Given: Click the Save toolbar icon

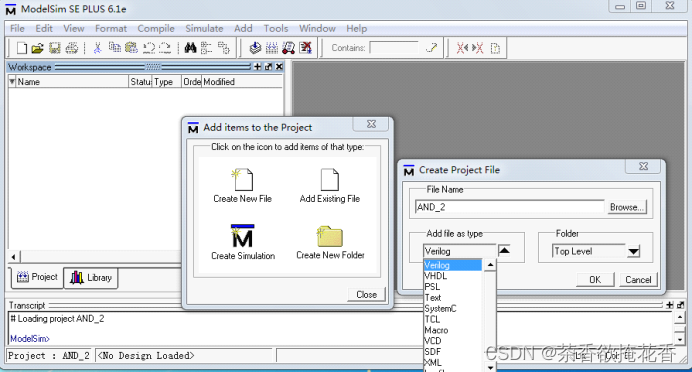Looking at the screenshot, I should (x=55, y=48).
